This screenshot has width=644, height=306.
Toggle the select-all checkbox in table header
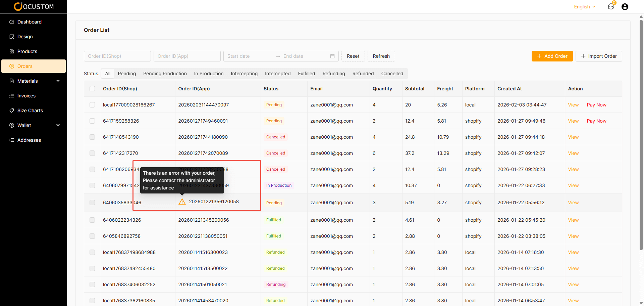click(x=92, y=89)
